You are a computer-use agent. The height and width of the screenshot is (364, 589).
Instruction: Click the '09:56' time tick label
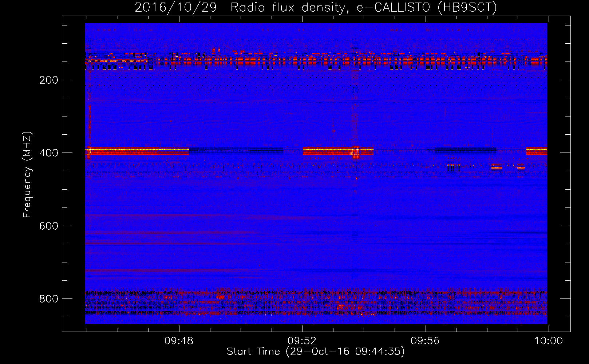pyautogui.click(x=425, y=341)
